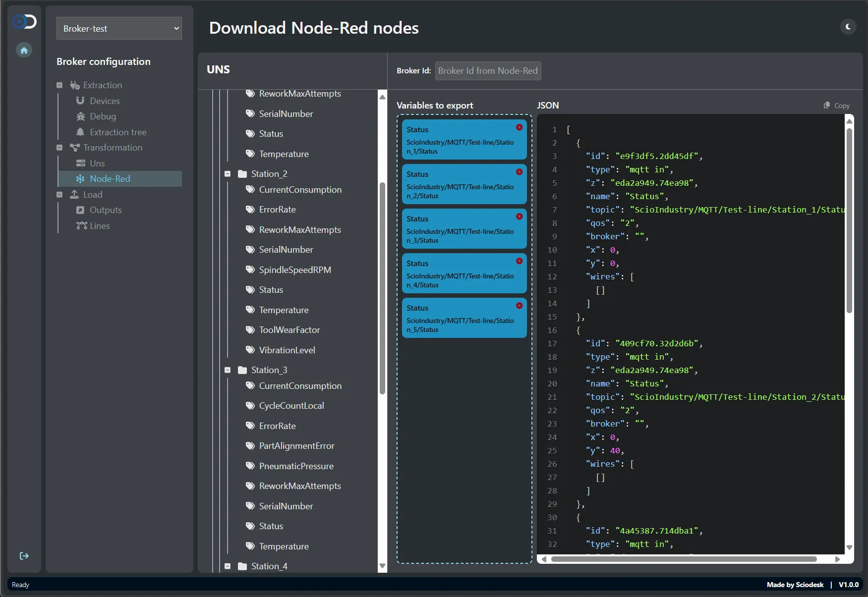Screen dimensions: 868x597
Task: Toggle dark mode with the moon icon
Action: click(x=848, y=27)
